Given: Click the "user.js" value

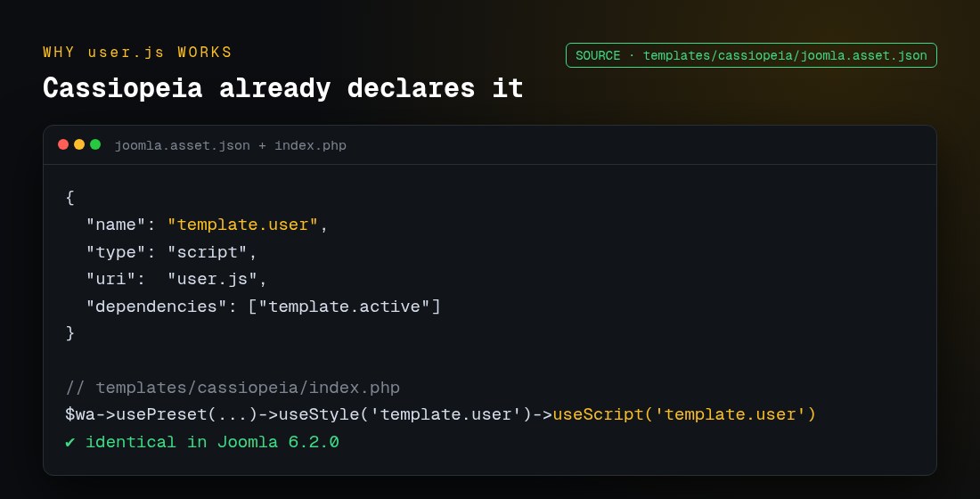Looking at the screenshot, I should [x=212, y=279].
